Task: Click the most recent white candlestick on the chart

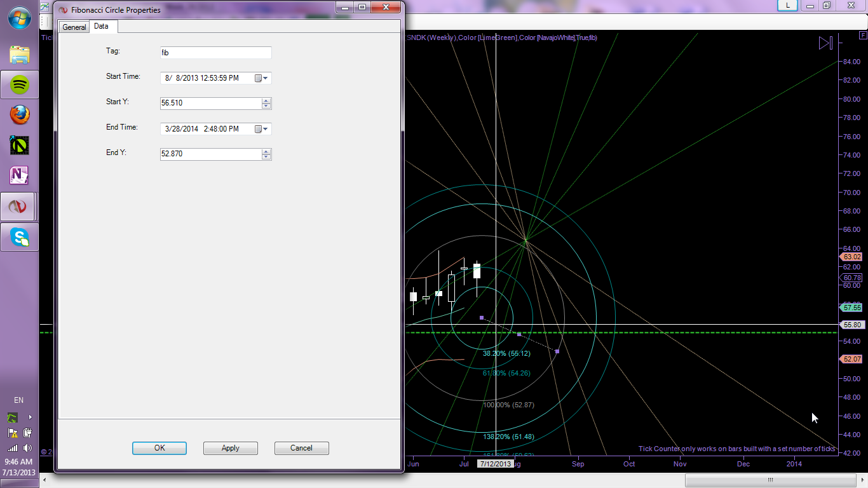Action: (477, 271)
